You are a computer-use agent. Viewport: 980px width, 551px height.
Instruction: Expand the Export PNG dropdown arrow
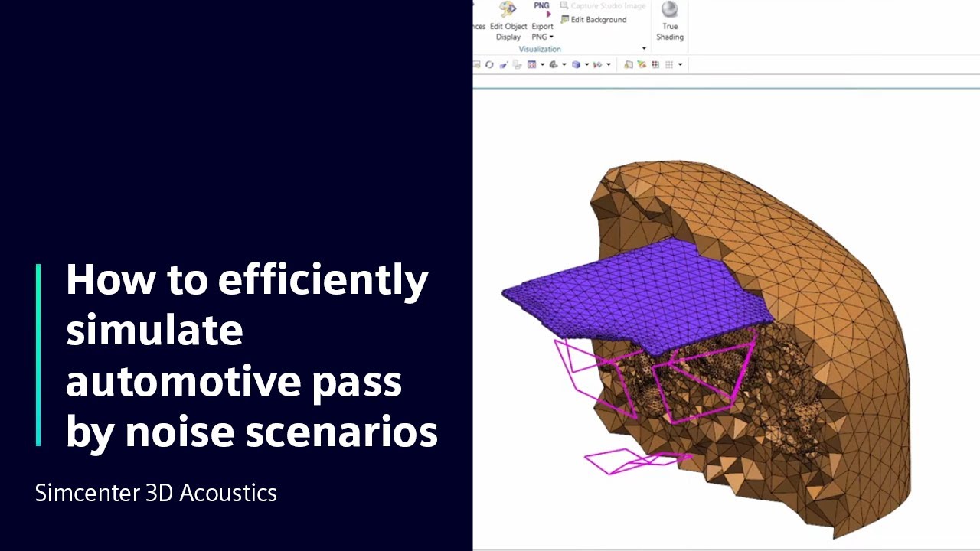(x=551, y=37)
